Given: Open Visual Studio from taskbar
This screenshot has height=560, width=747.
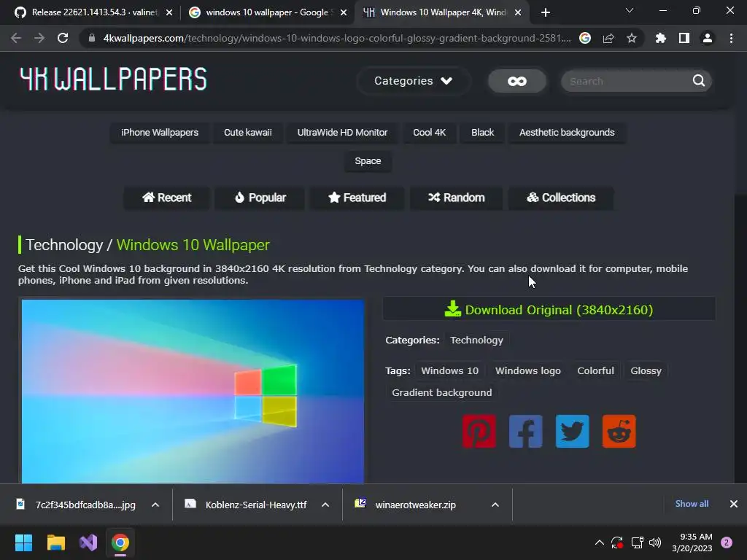Looking at the screenshot, I should [88, 542].
